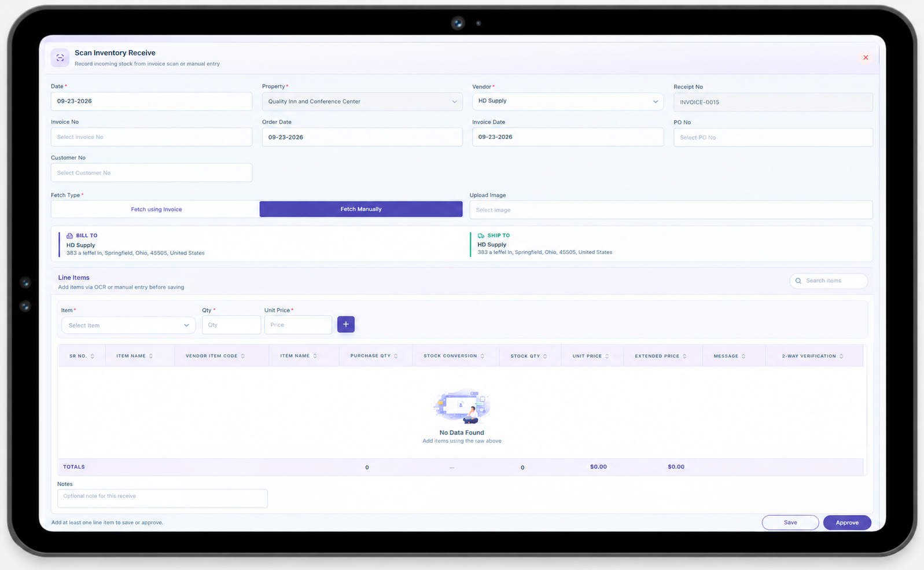
Task: Sort by 2-Way Verification column arrows
Action: pyautogui.click(x=841, y=356)
